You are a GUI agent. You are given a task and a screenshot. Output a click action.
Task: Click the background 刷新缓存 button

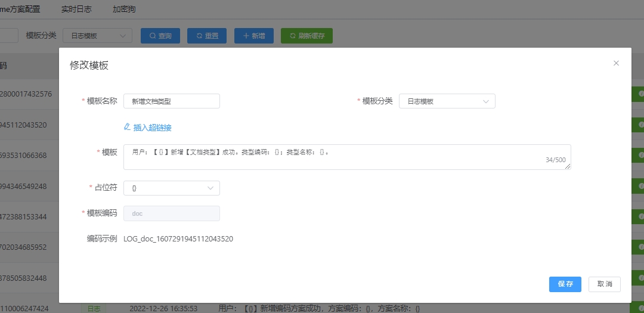tap(307, 36)
